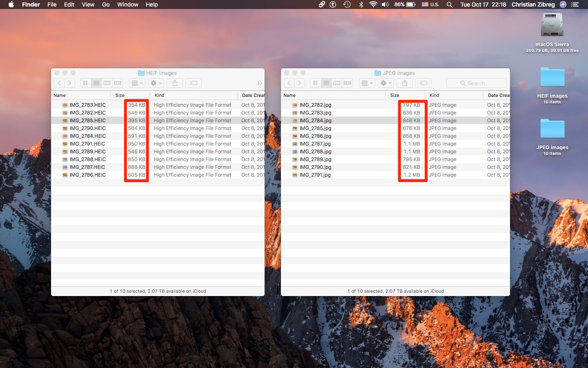The height and width of the screenshot is (368, 588).
Task: Toggle column view in HEIF images window
Action: click(107, 83)
